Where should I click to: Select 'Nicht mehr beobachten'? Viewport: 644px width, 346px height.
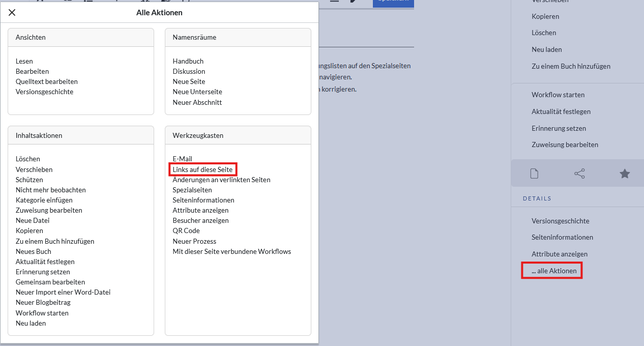(x=51, y=190)
